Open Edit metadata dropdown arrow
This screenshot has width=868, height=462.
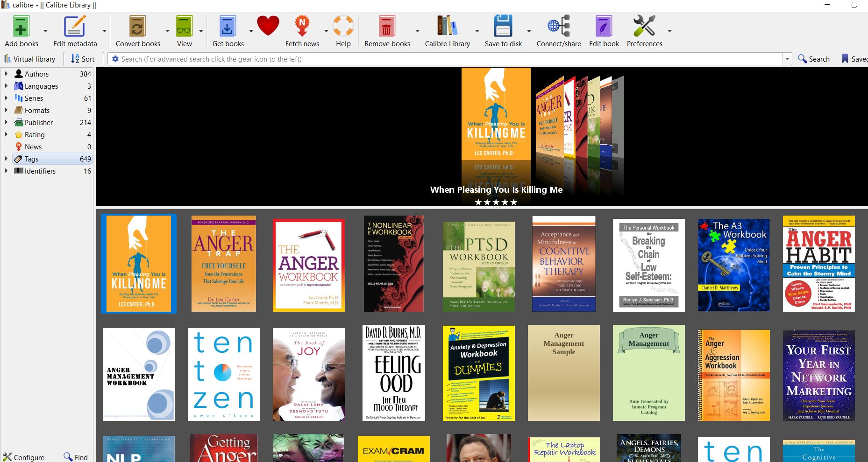click(104, 31)
